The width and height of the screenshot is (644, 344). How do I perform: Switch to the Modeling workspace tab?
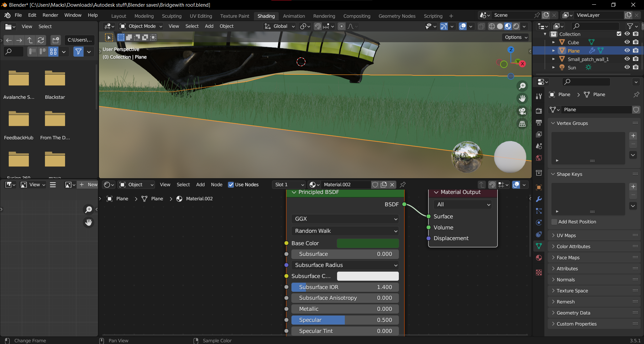point(144,16)
